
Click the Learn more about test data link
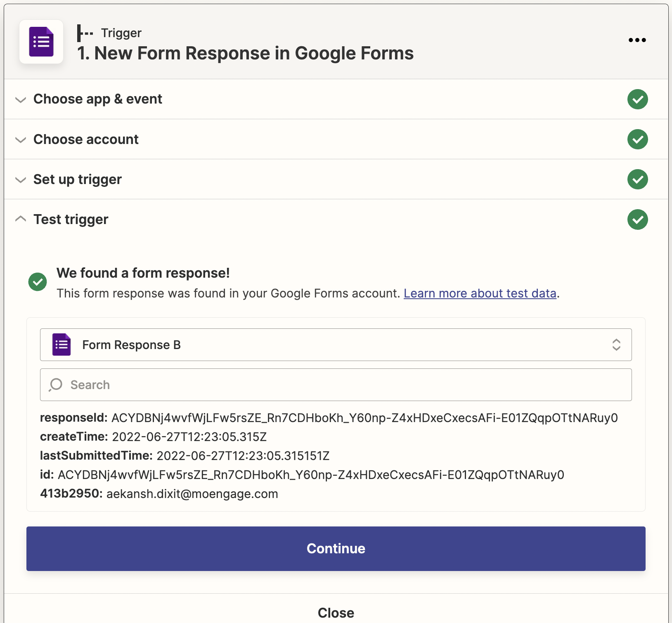(x=480, y=293)
